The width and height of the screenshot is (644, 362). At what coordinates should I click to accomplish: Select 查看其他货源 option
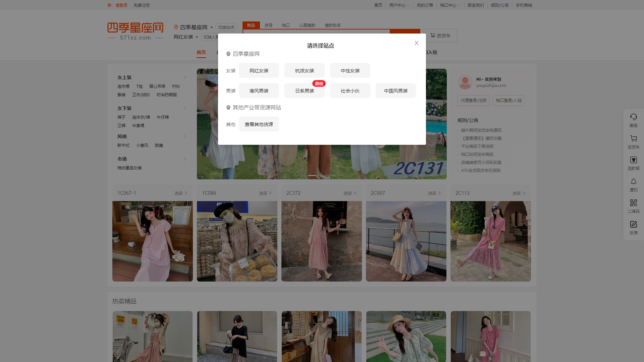point(259,124)
